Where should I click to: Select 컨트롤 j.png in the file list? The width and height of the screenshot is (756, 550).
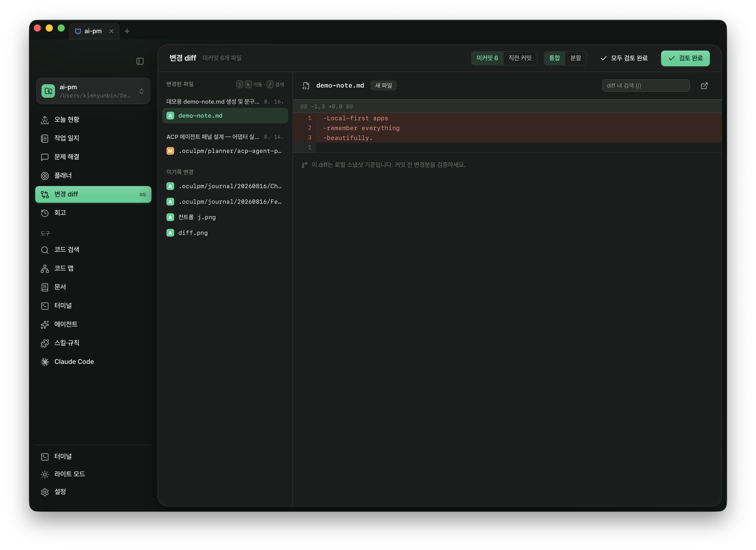[225, 217]
